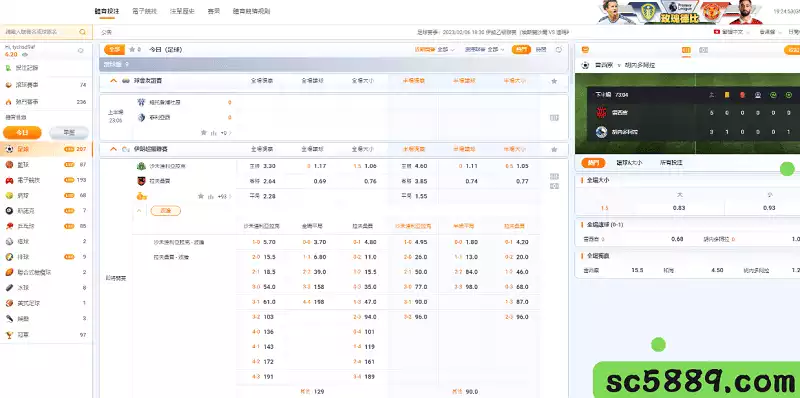Select the video stream icon in live panel
This screenshot has width=800, height=398.
coord(704,50)
